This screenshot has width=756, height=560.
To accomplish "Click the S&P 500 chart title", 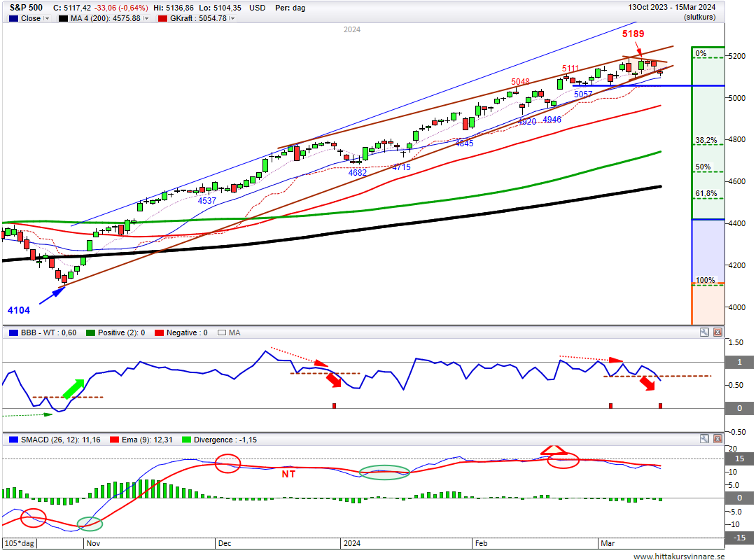I will pyautogui.click(x=26, y=8).
